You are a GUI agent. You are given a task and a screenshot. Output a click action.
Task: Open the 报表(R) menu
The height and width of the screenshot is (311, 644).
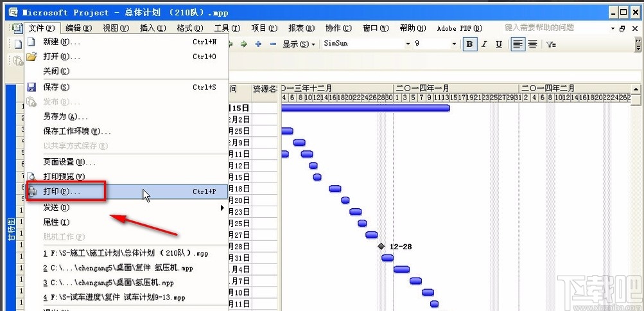pos(302,28)
